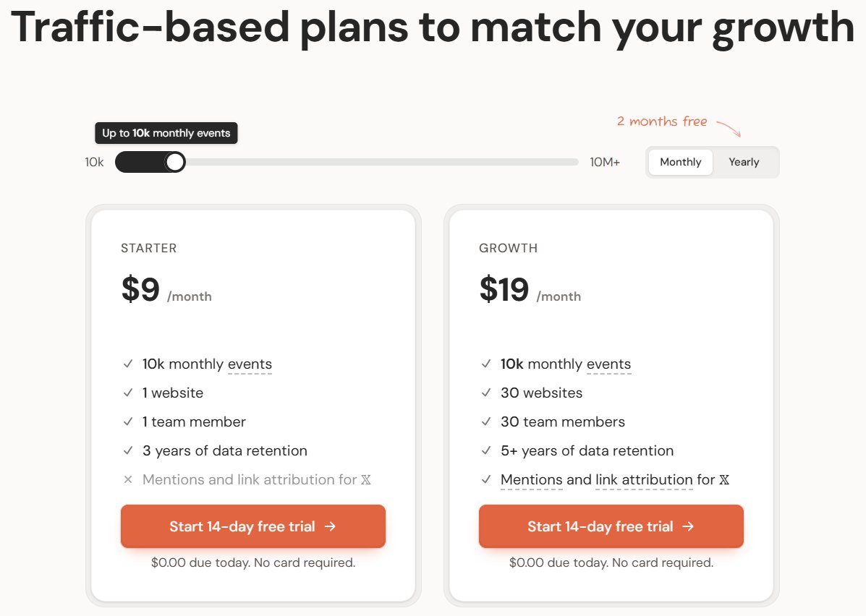The image size is (866, 616).
Task: Click checkmark beside 5+ years data retention
Action: tap(486, 450)
